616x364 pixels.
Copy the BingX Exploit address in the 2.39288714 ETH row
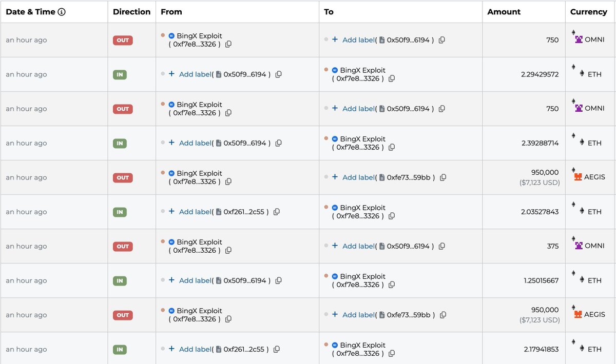coord(392,147)
